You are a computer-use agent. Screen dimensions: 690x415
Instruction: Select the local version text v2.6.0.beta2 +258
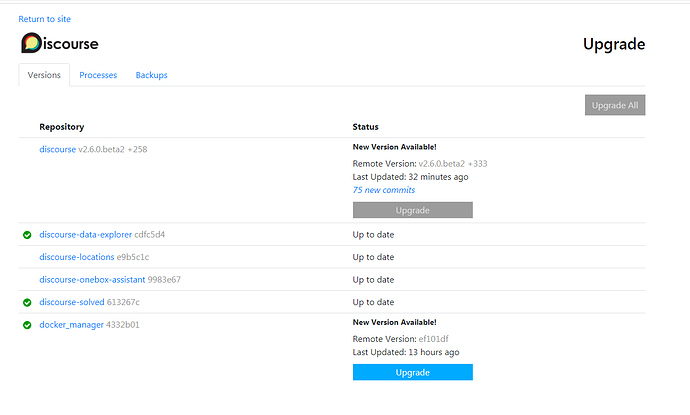point(113,149)
